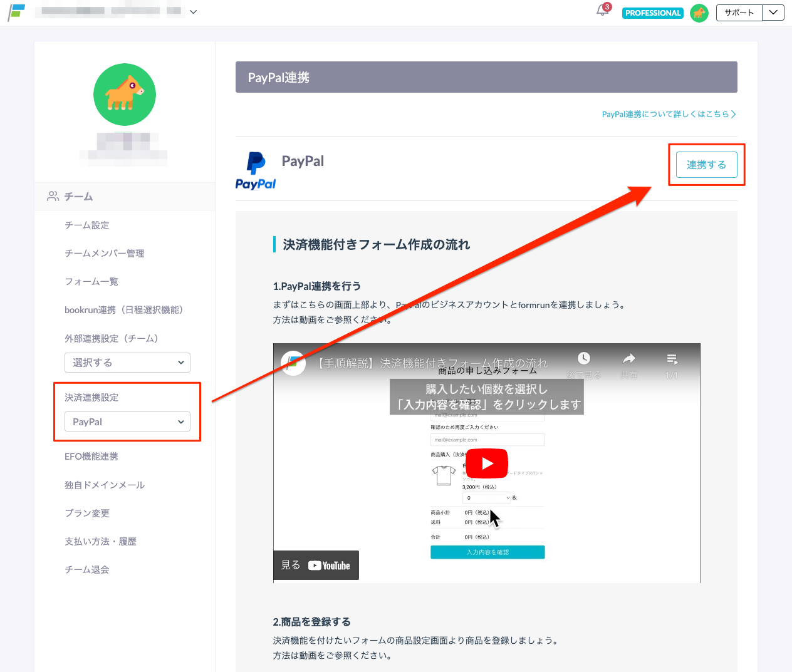Open notifications bell with badge 3
The height and width of the screenshot is (672, 792).
pos(603,10)
